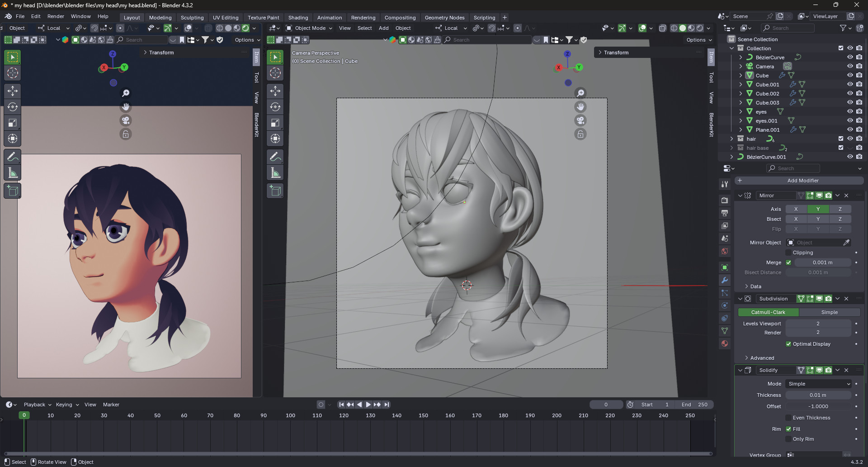Click the End frame field showing 250
The image size is (868, 467).
(694, 405)
